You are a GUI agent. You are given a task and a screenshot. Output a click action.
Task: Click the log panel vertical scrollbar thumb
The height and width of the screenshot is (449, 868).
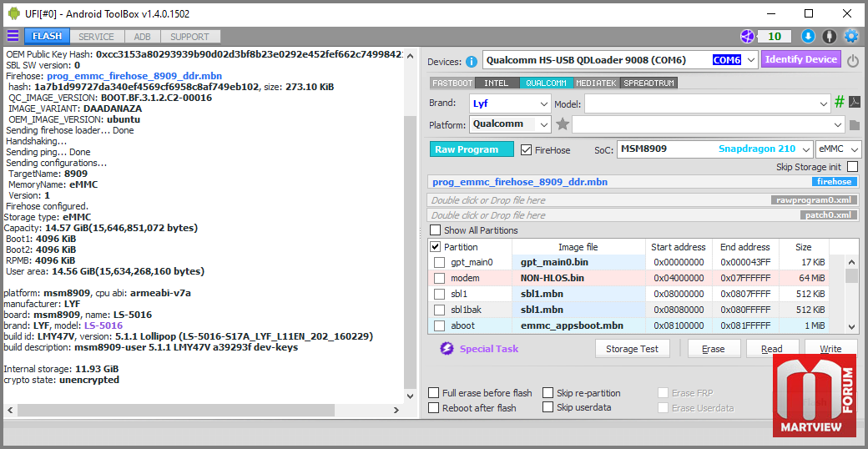coord(409,252)
